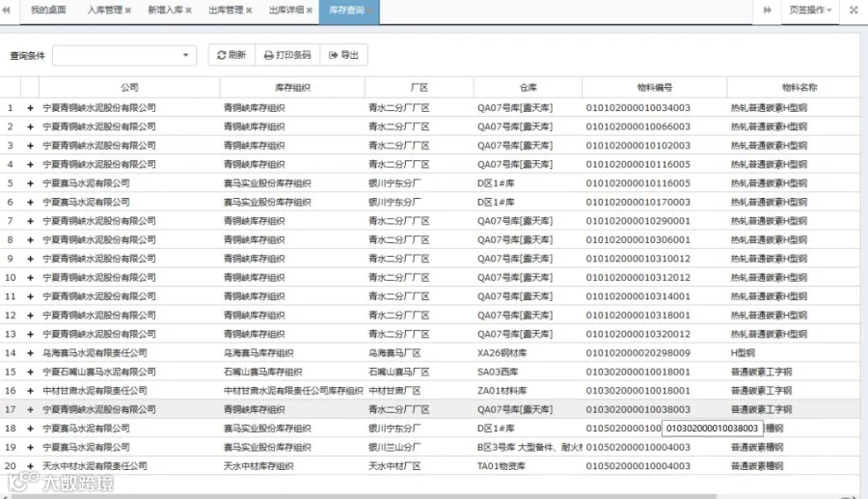Click material number 01010200000020298009

(x=637, y=353)
